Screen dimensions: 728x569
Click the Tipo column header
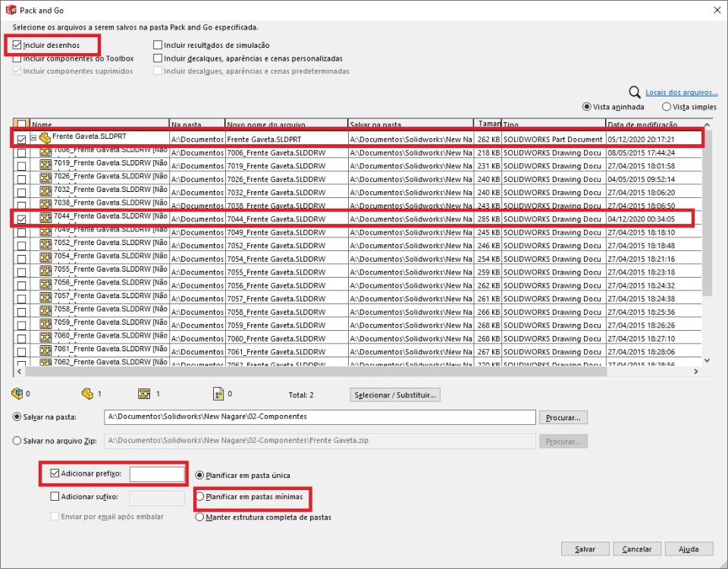(554, 124)
